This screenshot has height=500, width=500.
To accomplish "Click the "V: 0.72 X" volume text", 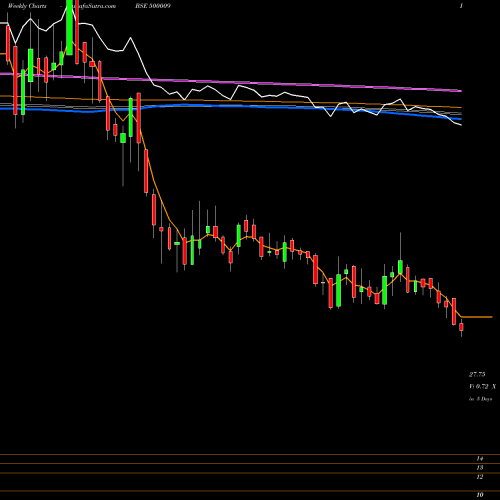I will click(482, 387).
